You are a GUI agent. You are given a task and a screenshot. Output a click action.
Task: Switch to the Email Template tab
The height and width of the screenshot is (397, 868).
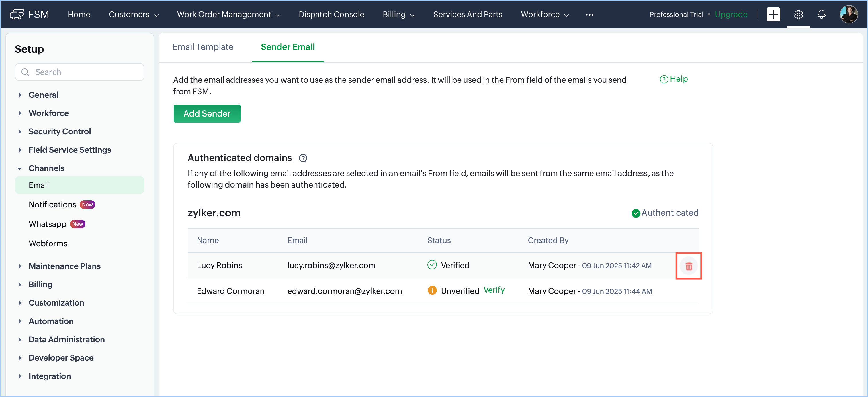[203, 47]
